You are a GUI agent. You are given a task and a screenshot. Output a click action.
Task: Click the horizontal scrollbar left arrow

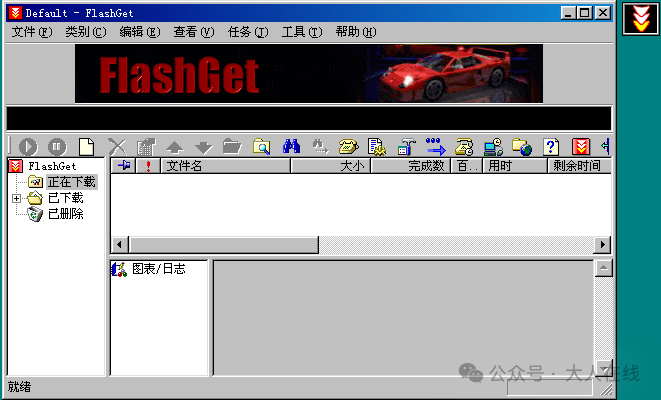coord(119,244)
